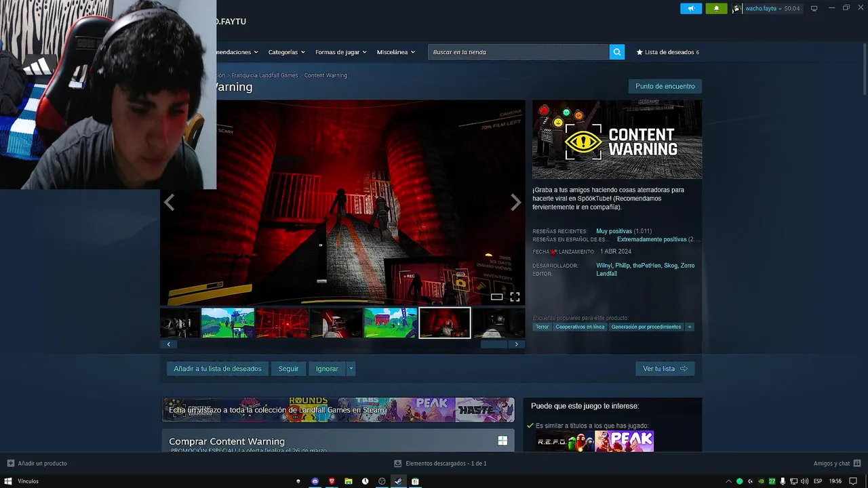
Task: Select the first dark screenshot thumbnail
Action: pyautogui.click(x=180, y=323)
